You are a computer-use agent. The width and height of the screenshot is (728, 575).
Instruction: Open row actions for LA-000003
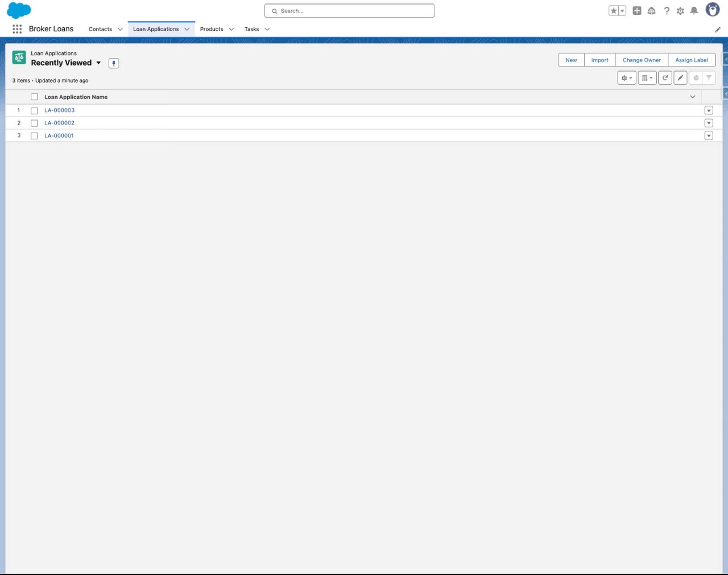pyautogui.click(x=709, y=110)
